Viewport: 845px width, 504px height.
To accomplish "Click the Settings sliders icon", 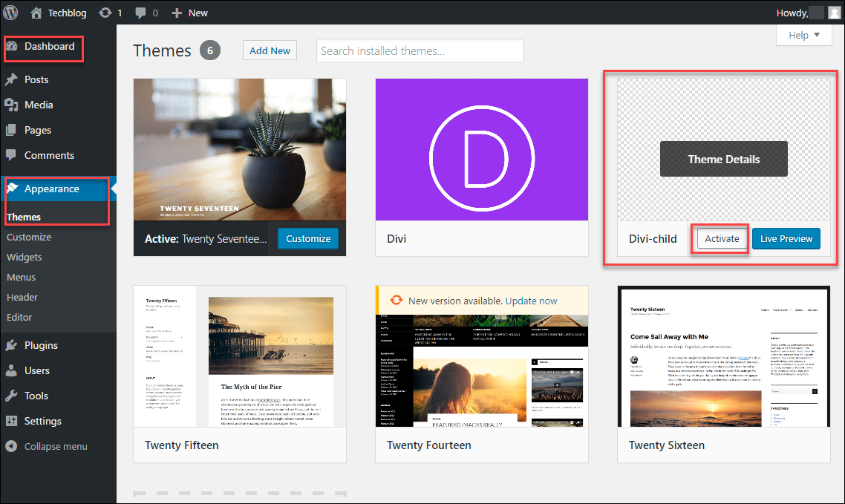I will point(11,421).
